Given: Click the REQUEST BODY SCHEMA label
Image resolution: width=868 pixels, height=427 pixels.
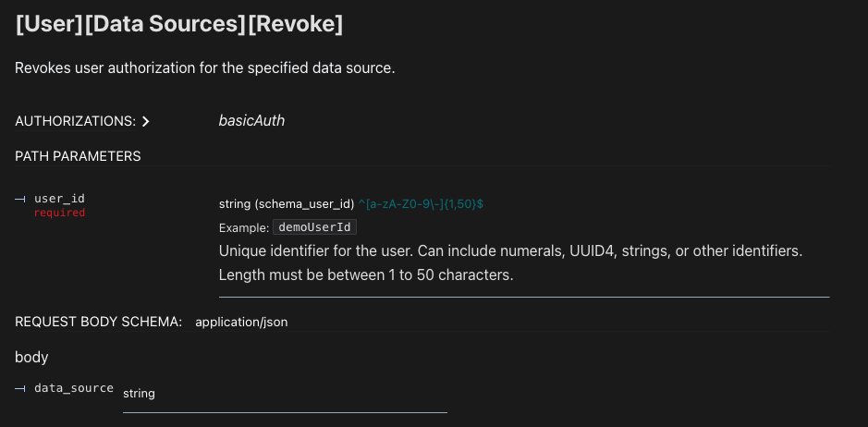Looking at the screenshot, I should click(x=98, y=322).
